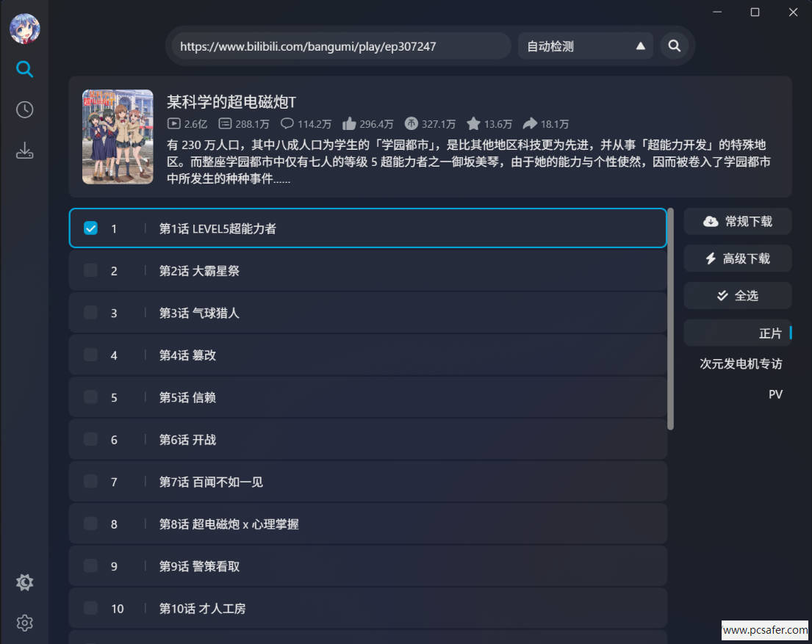Click the magnifier search button beside the URL

674,46
